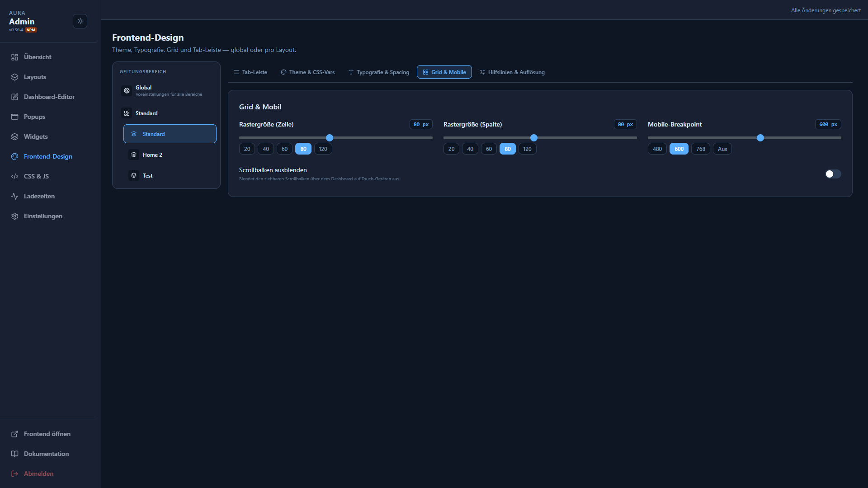
Task: Select Home 2 layout scope
Action: pyautogui.click(x=170, y=155)
